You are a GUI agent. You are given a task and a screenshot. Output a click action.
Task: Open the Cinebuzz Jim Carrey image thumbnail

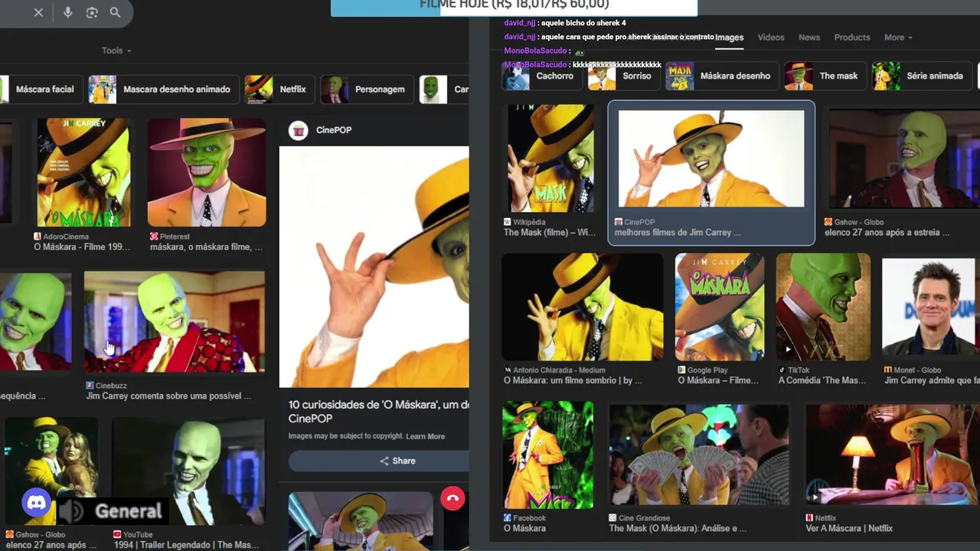(175, 321)
